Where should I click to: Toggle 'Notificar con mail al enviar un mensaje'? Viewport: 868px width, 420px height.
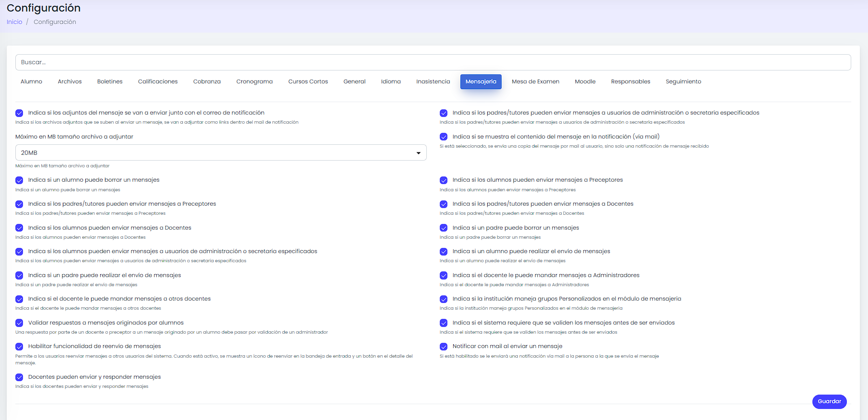[444, 347]
